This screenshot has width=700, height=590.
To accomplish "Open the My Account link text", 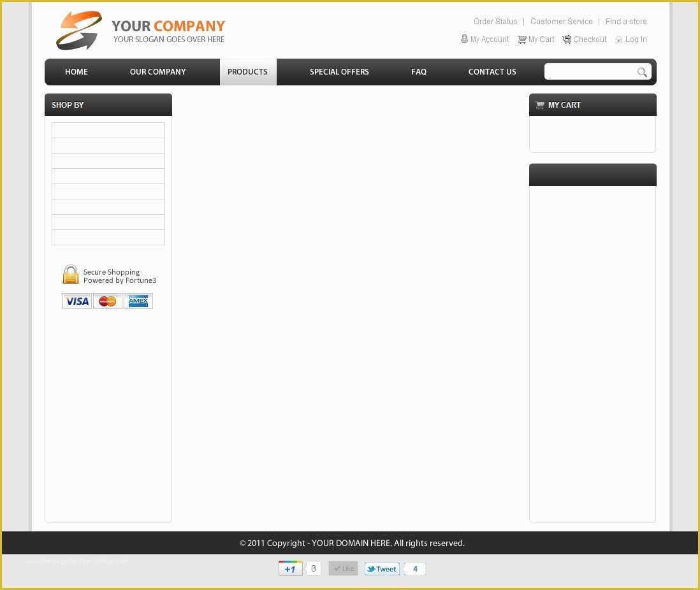I will pyautogui.click(x=489, y=40).
